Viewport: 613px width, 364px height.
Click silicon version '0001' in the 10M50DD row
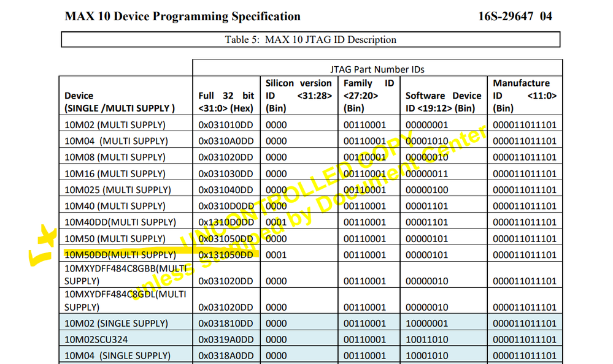click(276, 255)
